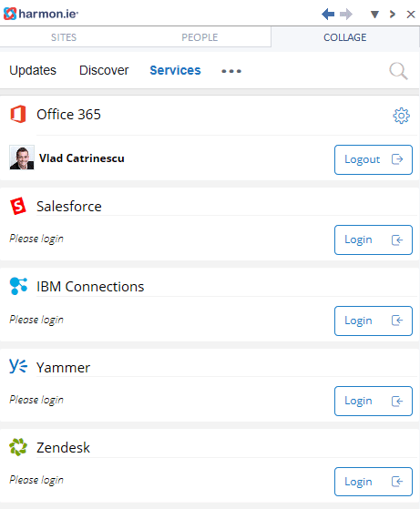Logout of Office 365
Viewport: 420px width, 509px height.
[374, 159]
